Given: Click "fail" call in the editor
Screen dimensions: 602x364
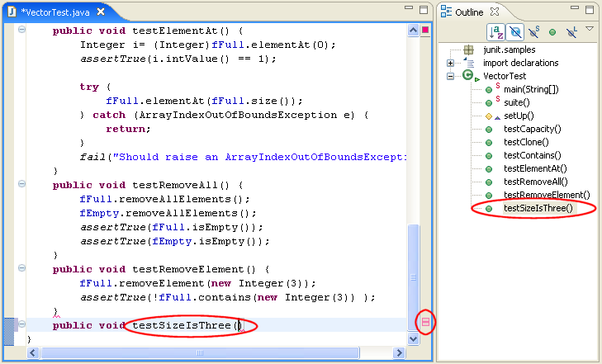Looking at the screenshot, I should coord(92,157).
